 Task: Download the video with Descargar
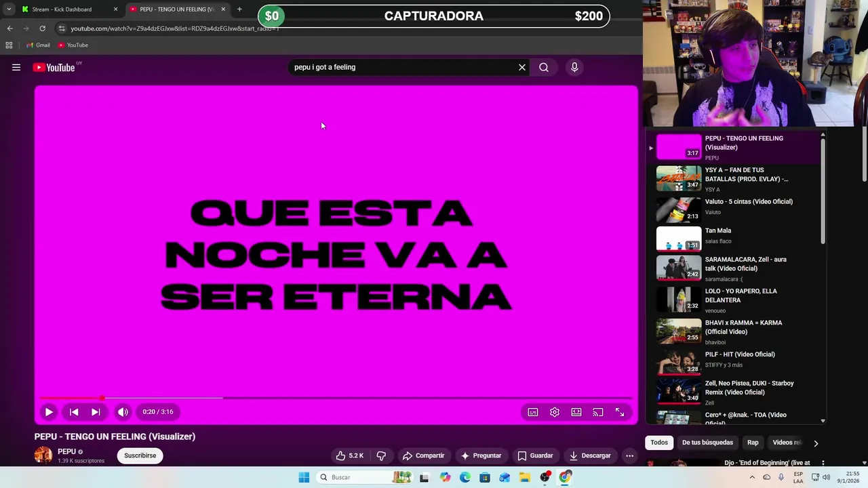590,455
